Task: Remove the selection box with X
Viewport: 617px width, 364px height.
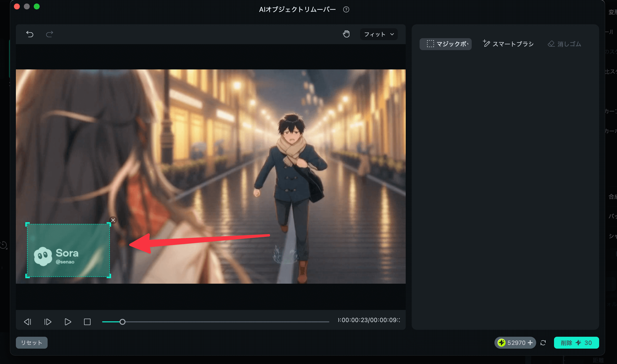Action: click(113, 220)
